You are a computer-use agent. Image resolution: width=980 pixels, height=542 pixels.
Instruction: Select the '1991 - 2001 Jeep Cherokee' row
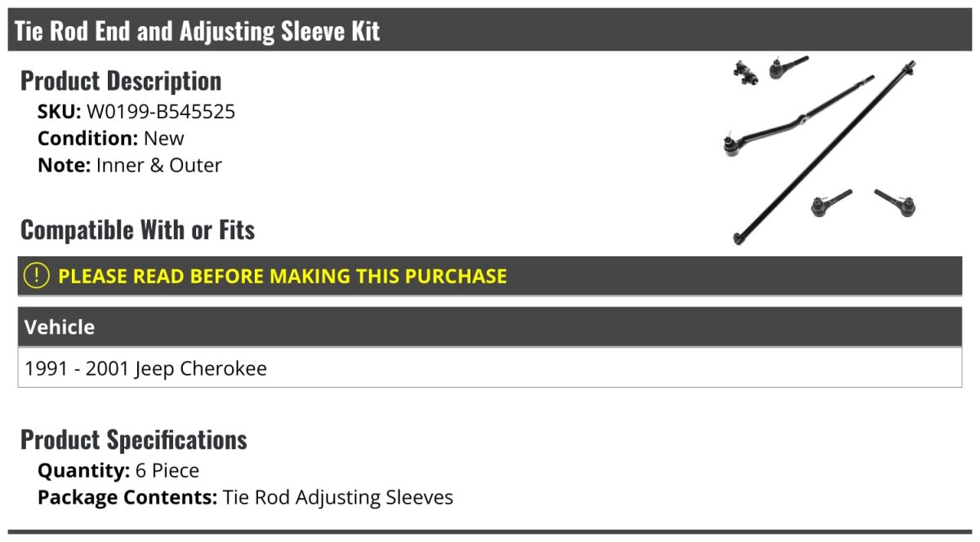tap(146, 368)
